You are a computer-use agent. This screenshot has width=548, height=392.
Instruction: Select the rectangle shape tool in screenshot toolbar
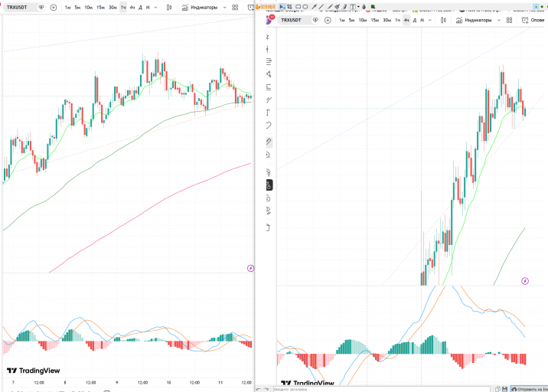click(x=298, y=7)
